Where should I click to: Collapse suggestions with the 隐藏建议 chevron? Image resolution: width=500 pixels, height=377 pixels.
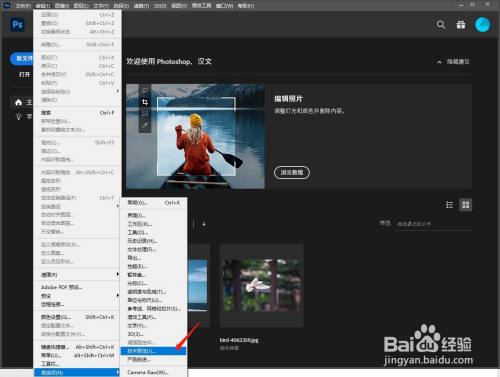tap(439, 62)
